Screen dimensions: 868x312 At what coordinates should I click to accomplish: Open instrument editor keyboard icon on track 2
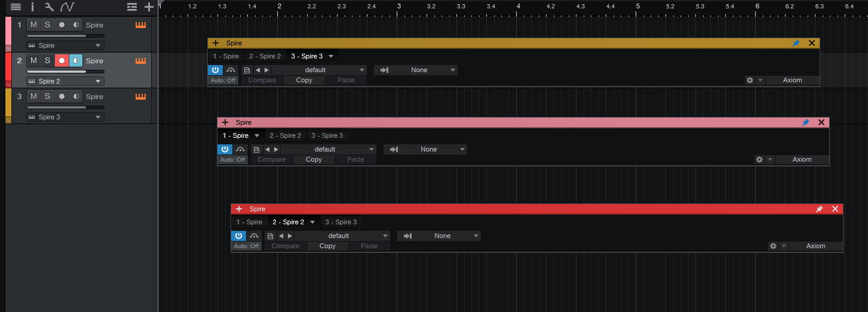point(141,61)
